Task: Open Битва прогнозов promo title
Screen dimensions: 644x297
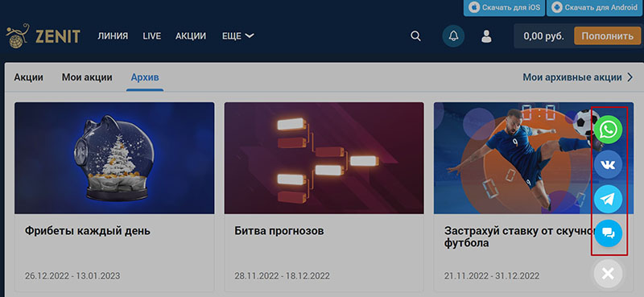Action: click(279, 231)
